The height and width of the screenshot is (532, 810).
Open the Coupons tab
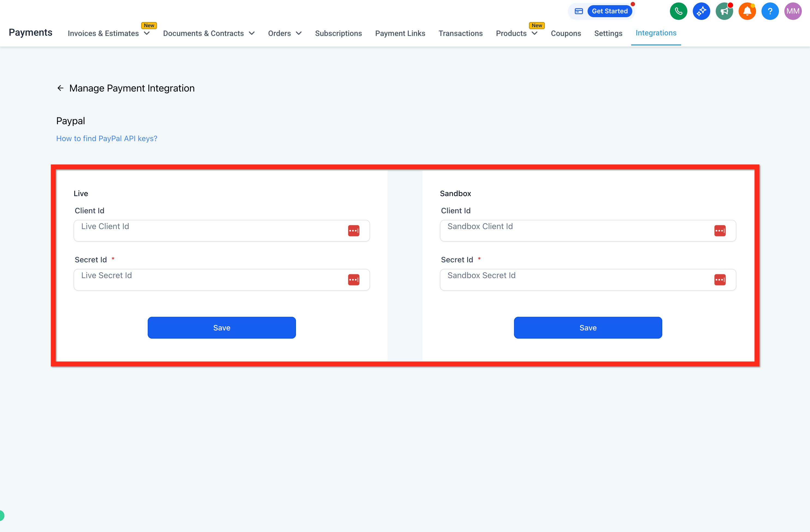(566, 33)
